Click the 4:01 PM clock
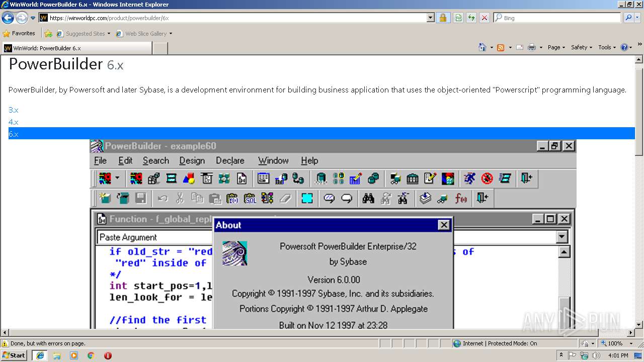The width and height of the screenshot is (644, 362). click(x=618, y=355)
